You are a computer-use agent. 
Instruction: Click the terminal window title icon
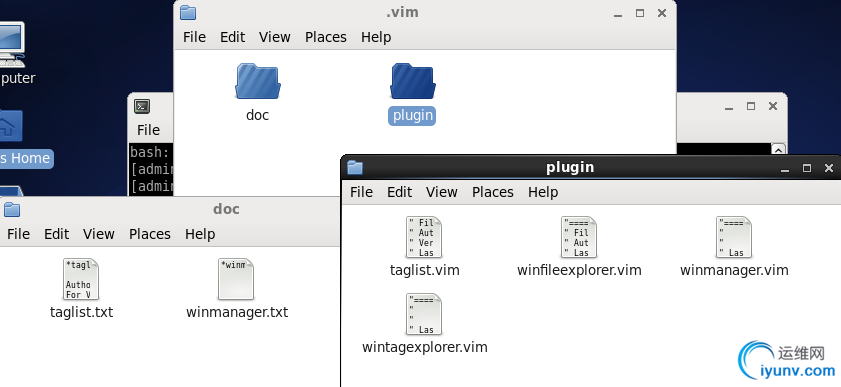tap(142, 106)
